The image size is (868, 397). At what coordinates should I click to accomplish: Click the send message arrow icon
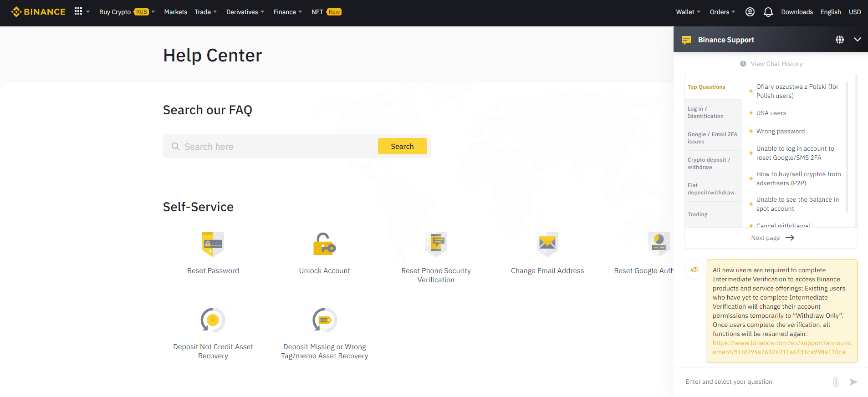coord(854,382)
